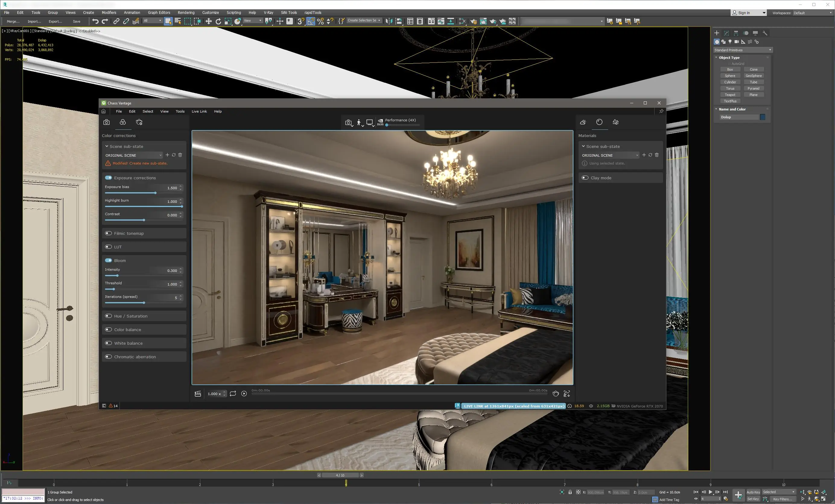Click the 3ds Max Undo arrow
This screenshot has height=504, width=835.
(95, 21)
